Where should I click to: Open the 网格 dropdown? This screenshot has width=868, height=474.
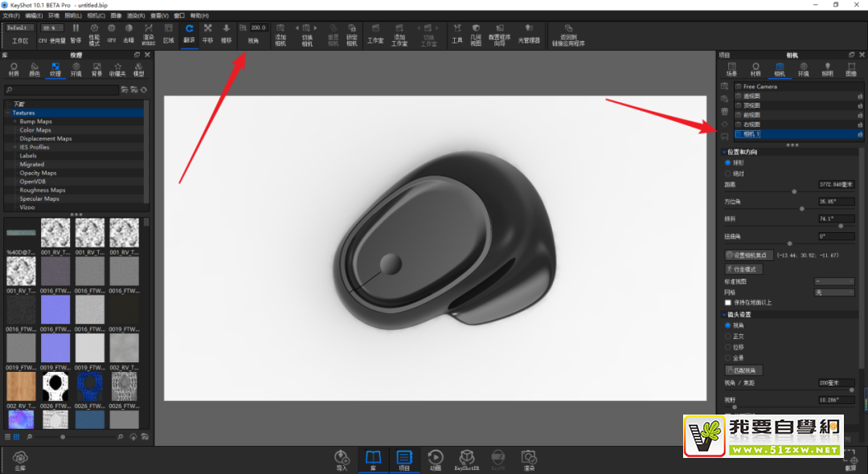pyautogui.click(x=834, y=292)
